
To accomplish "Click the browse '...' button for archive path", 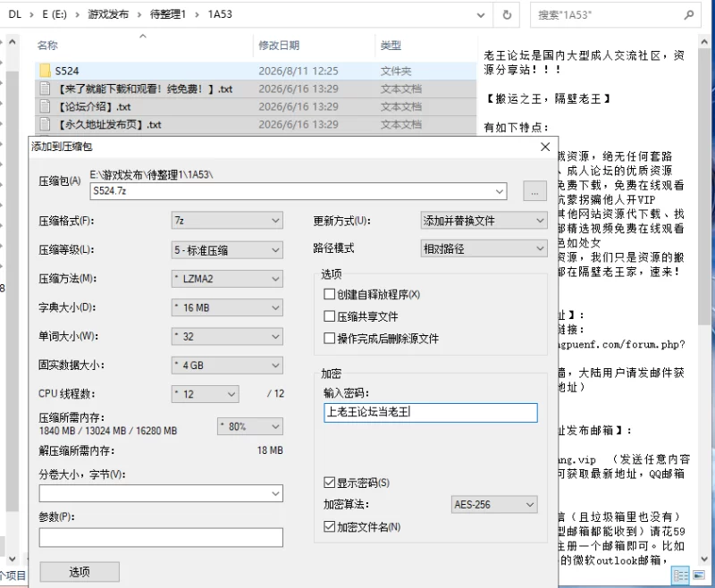I will 534,191.
